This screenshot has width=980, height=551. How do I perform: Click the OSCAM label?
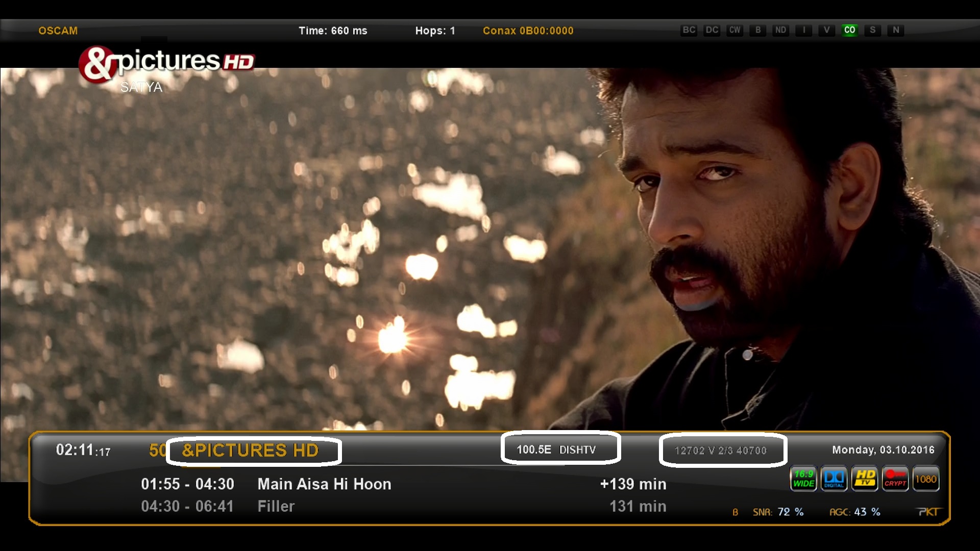pos(58,31)
